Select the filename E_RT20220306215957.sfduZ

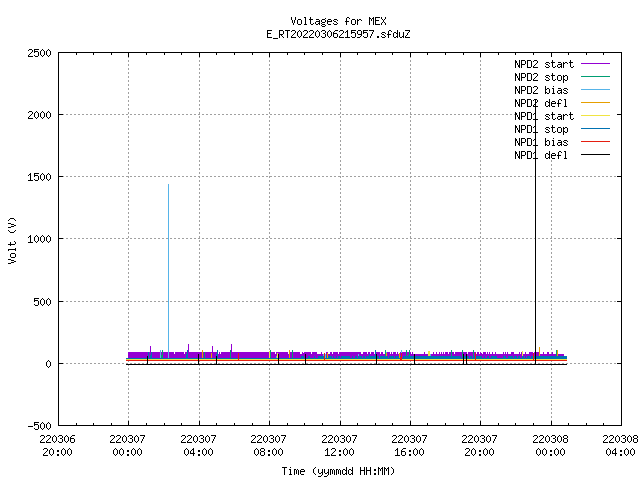[338, 34]
